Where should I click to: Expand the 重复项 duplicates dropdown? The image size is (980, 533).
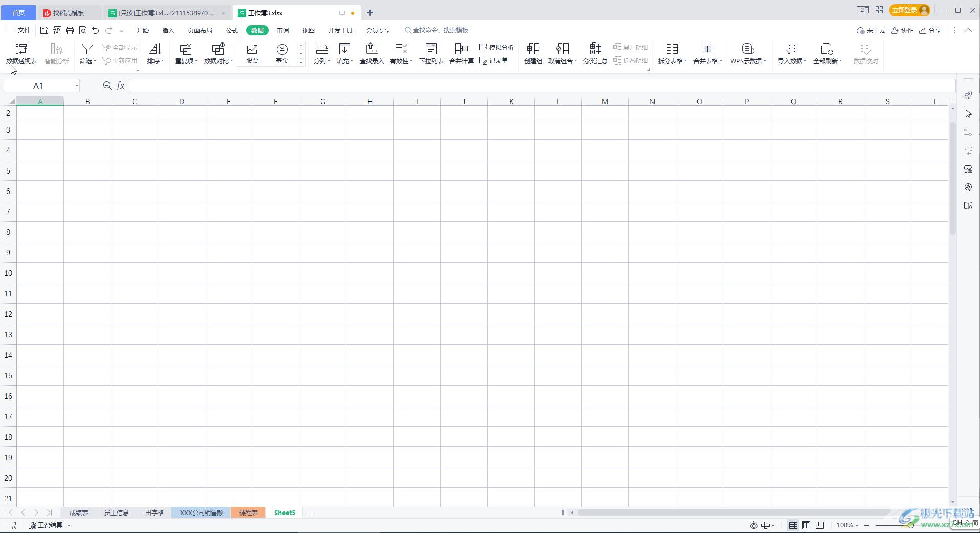coord(186,61)
